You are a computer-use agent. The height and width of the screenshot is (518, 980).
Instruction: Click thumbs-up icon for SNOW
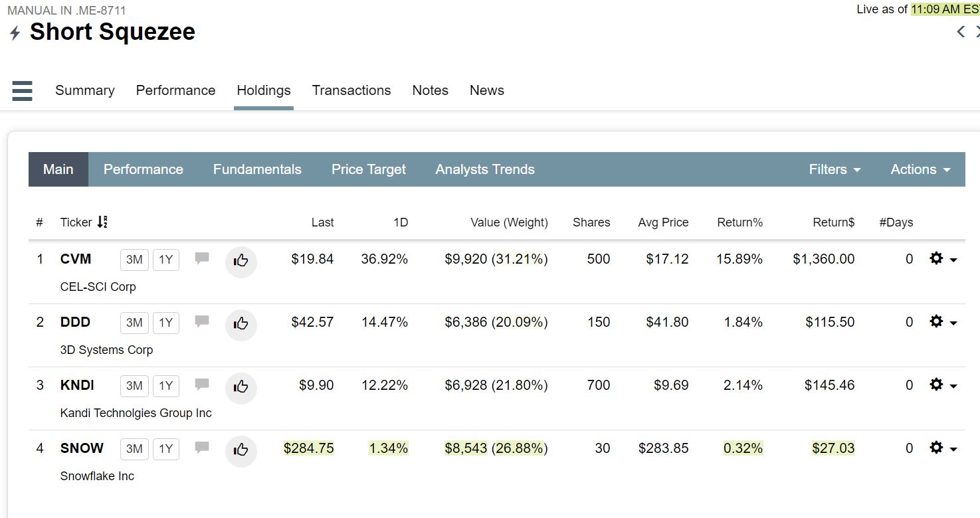point(241,450)
